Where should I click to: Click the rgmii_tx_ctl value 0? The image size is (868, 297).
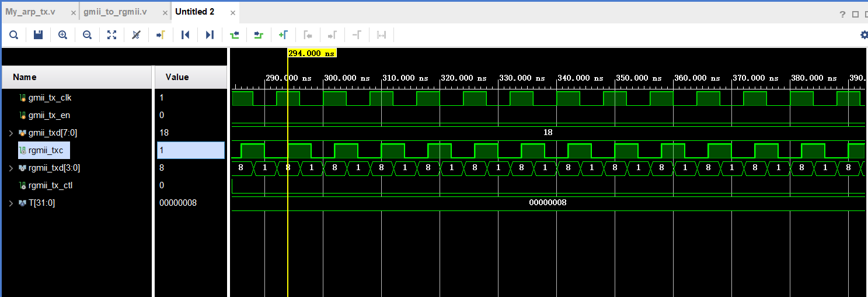point(162,185)
